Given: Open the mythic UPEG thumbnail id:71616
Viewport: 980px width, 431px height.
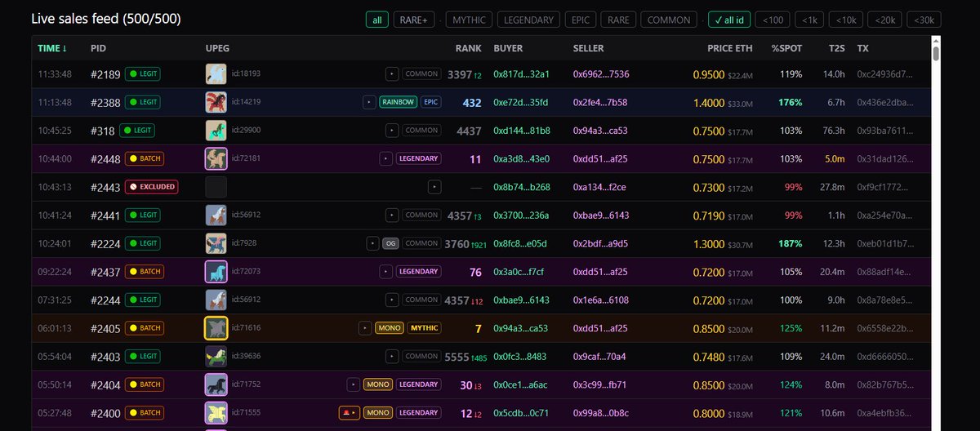Looking at the screenshot, I should pos(216,328).
